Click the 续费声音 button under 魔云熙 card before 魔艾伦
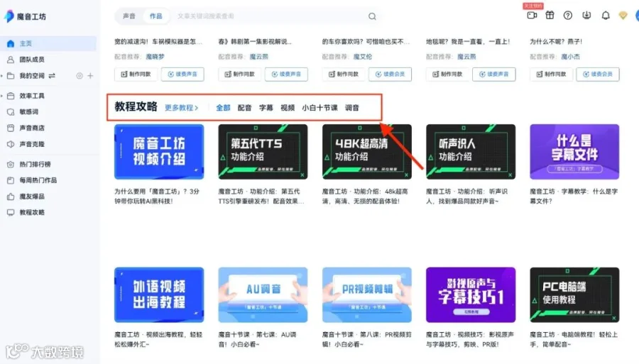Viewport: 639px width, 364px height. (x=286, y=74)
